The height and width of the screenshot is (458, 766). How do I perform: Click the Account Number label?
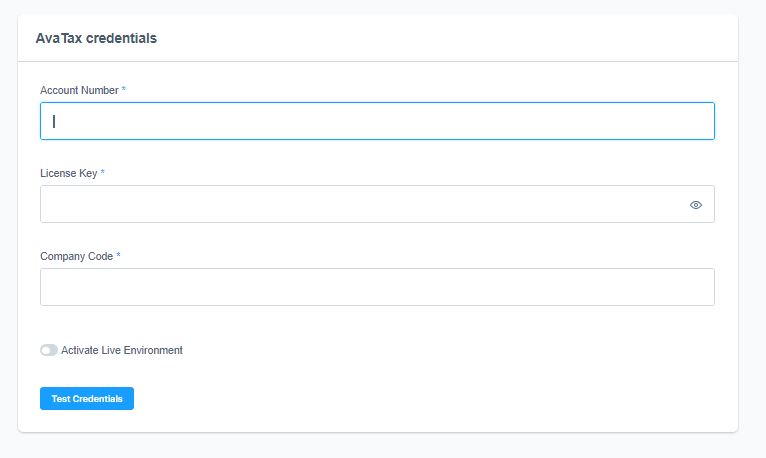click(79, 90)
